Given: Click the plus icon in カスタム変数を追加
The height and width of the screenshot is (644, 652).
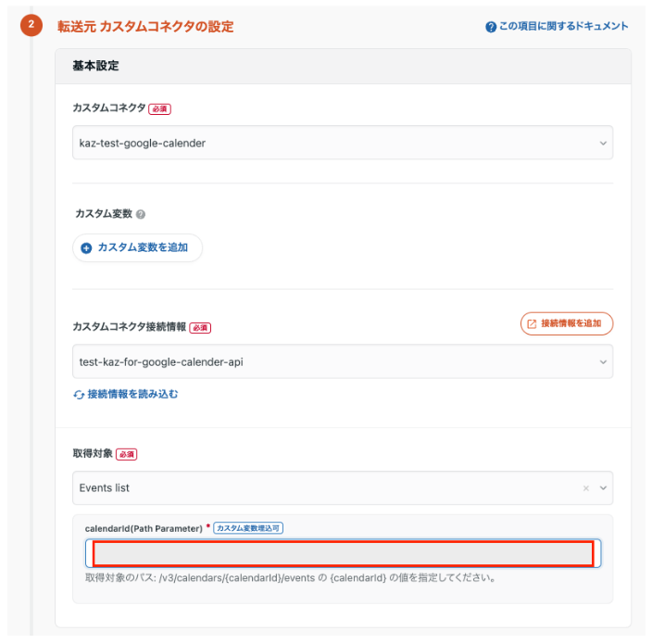Looking at the screenshot, I should 87,248.
